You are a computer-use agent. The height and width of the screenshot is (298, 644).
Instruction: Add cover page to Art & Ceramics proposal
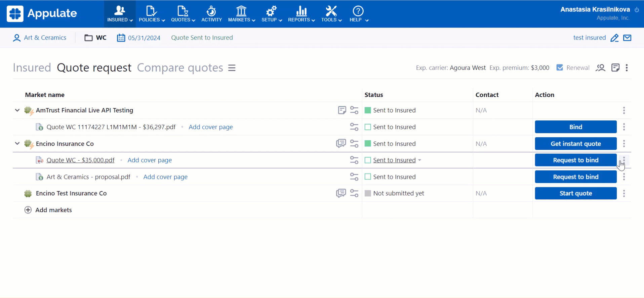[x=165, y=177]
